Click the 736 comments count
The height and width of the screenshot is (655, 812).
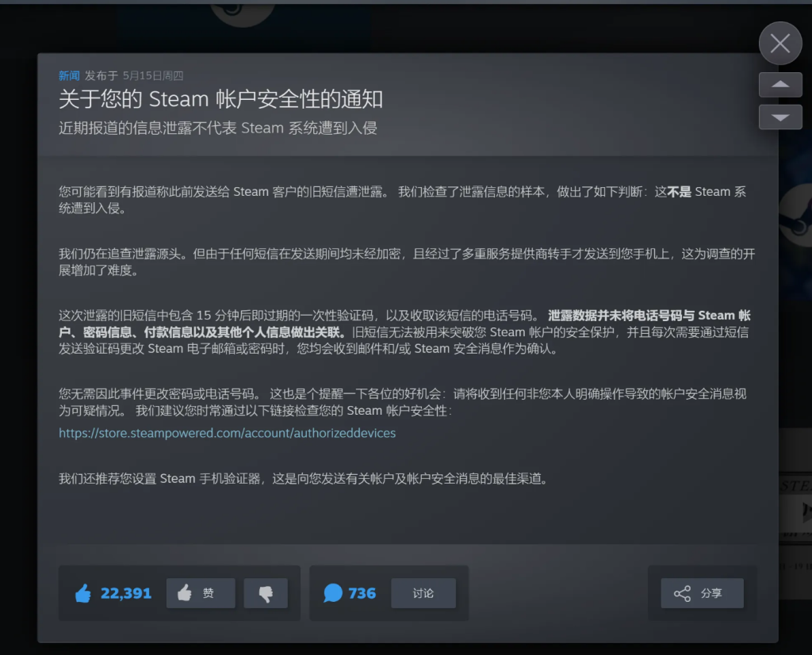point(362,593)
